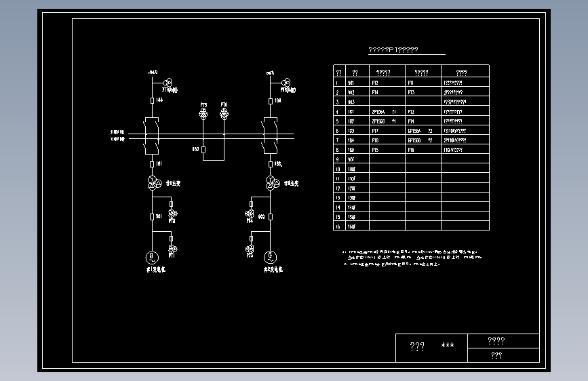Pick the PT7 transformer symbol on left line
The height and width of the screenshot is (381, 588).
pos(168,83)
